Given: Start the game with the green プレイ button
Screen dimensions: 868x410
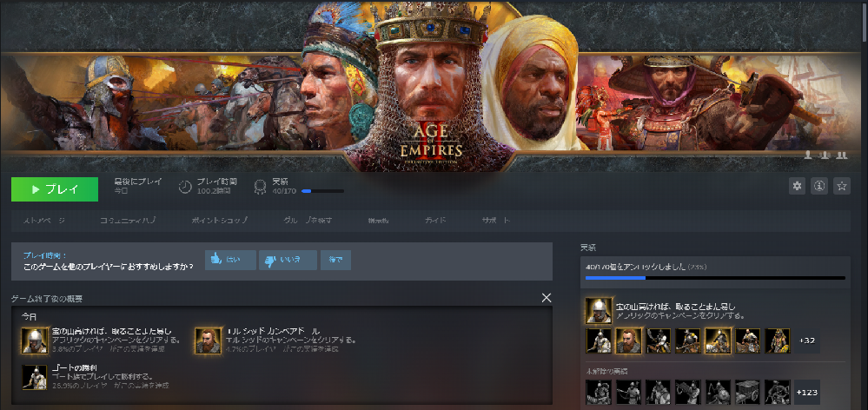Looking at the screenshot, I should click(55, 189).
